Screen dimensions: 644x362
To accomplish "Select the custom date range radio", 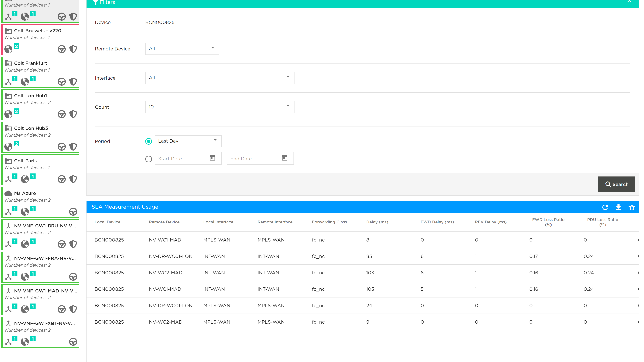I will [148, 159].
